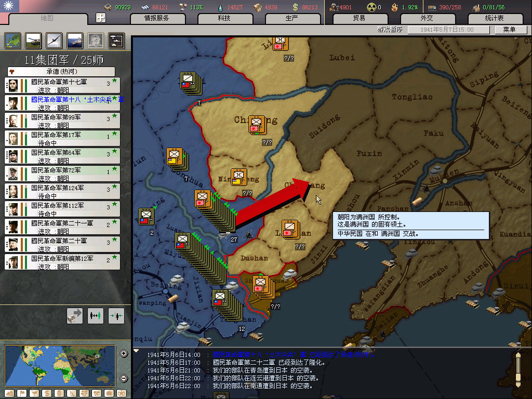
Task: Select army 国民革命军第17军 待命中
Action: pyautogui.click(x=62, y=138)
